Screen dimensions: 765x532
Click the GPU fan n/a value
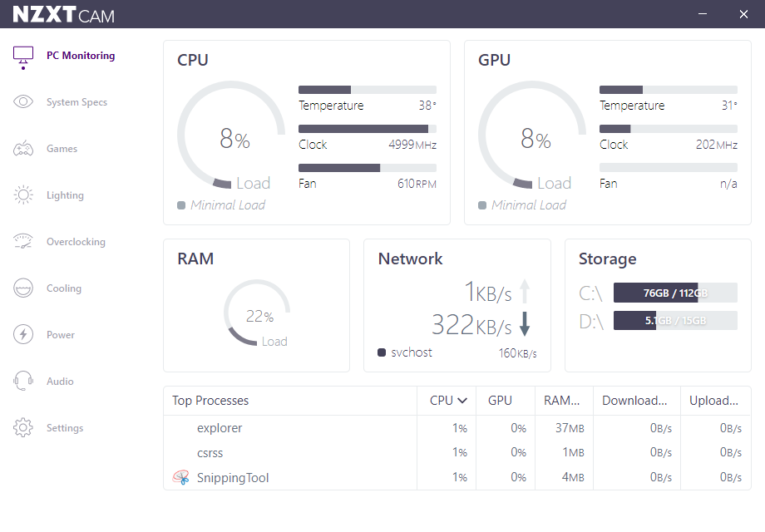728,184
